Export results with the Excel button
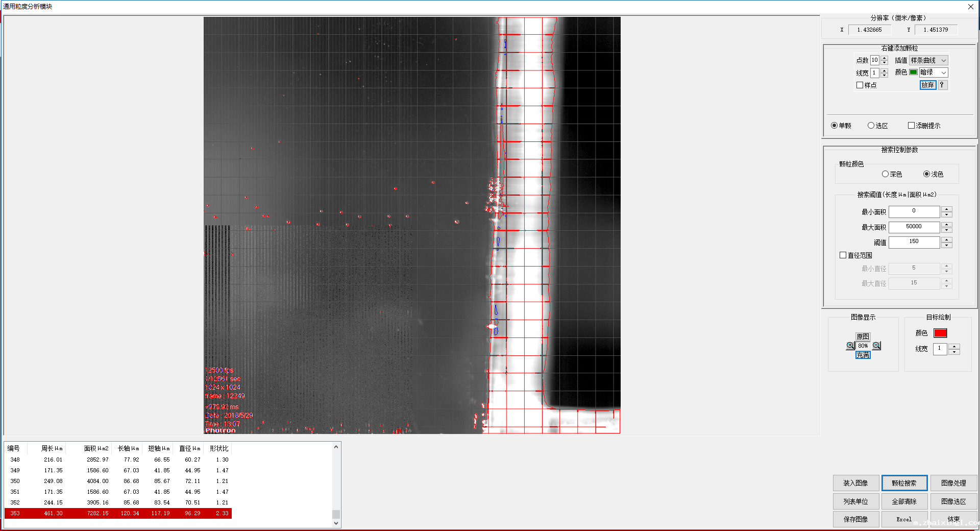Image resolution: width=980 pixels, height=531 pixels. pyautogui.click(x=904, y=519)
